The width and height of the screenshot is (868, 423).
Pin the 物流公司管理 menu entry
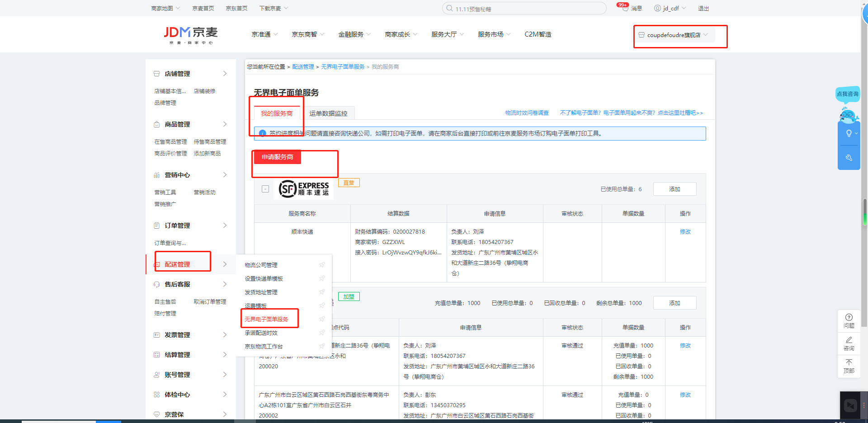coord(322,265)
